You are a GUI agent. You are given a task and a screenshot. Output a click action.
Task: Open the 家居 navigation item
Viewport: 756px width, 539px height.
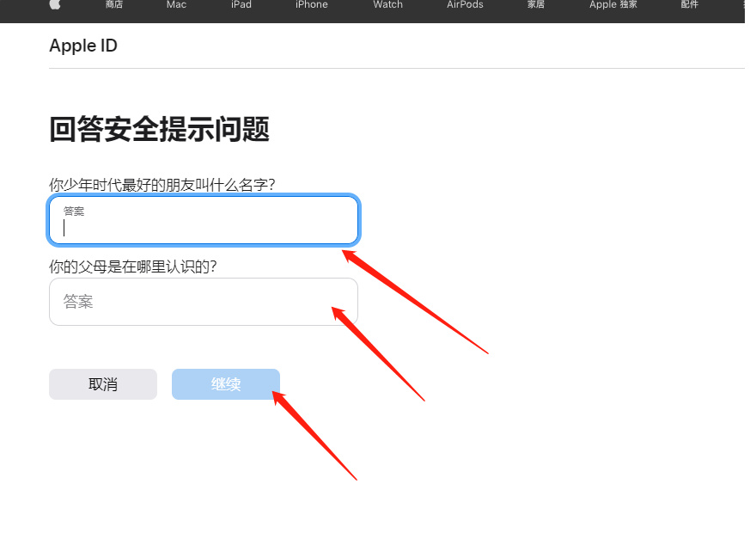(x=535, y=5)
